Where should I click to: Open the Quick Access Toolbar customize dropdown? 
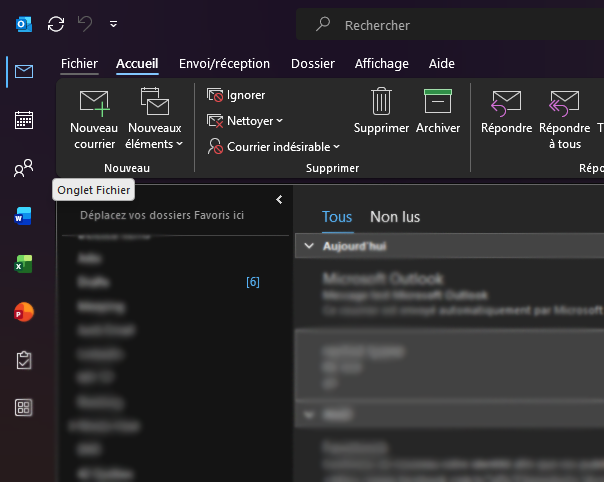click(x=113, y=24)
